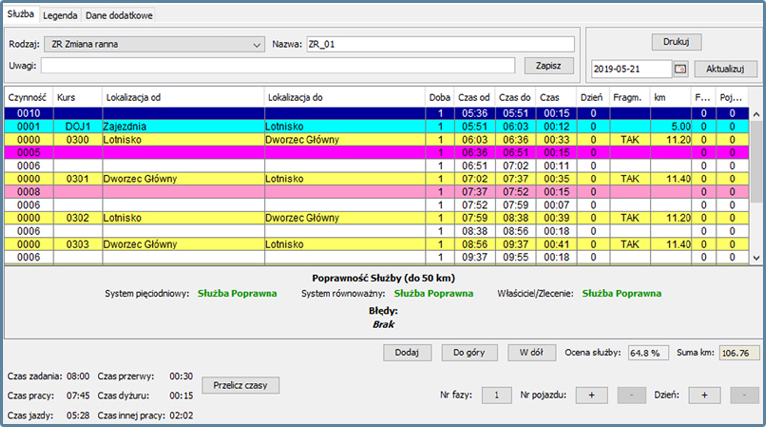Viewport: 766px width, 427px height.
Task: Select the pink row 0008
Action: pyautogui.click(x=377, y=192)
